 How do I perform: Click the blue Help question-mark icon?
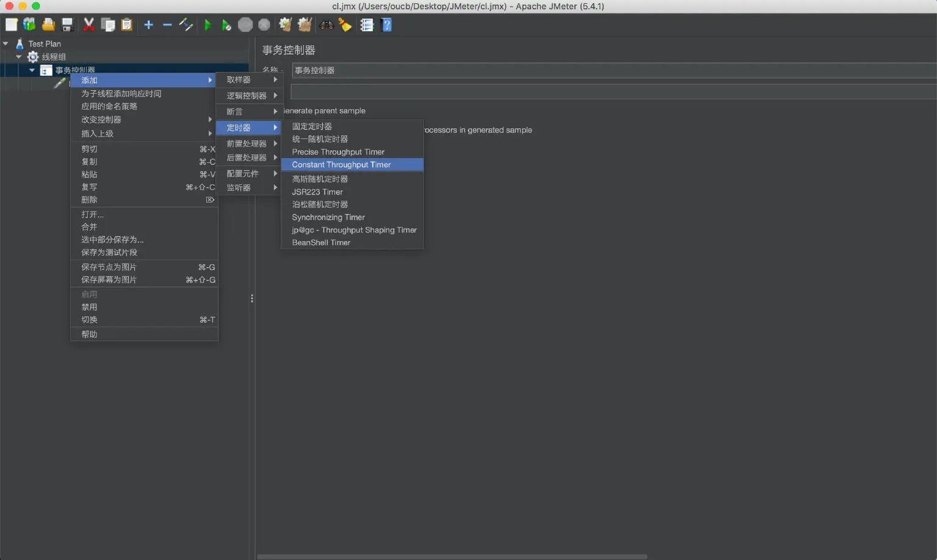386,25
